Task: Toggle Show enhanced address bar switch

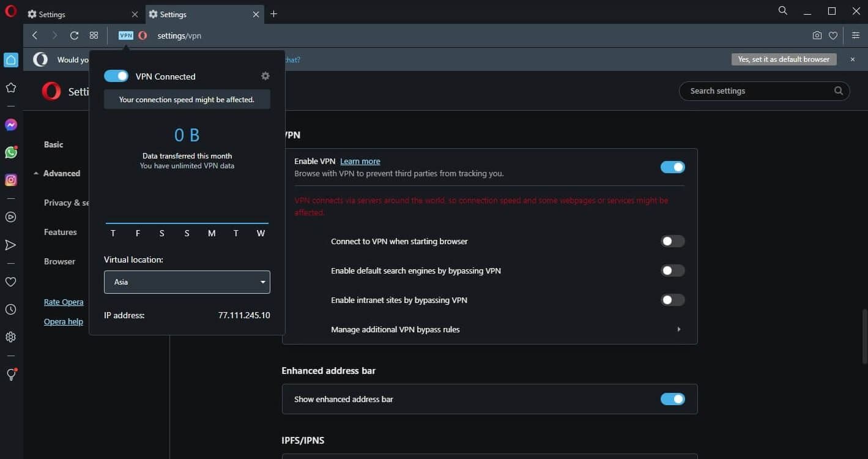Action: pyautogui.click(x=672, y=399)
